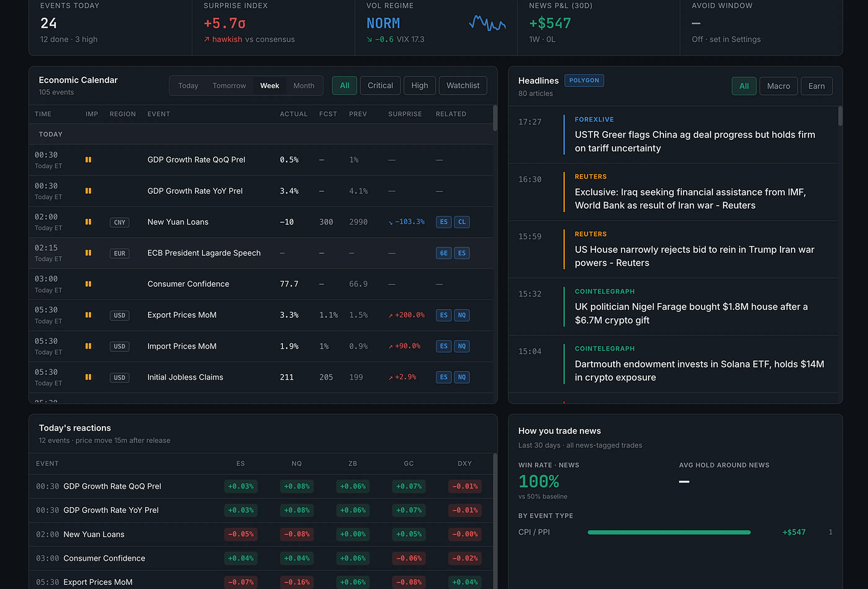Screen dimensions: 868x589
Task: Open USTR Greer China ag deal headline
Action: [694, 141]
